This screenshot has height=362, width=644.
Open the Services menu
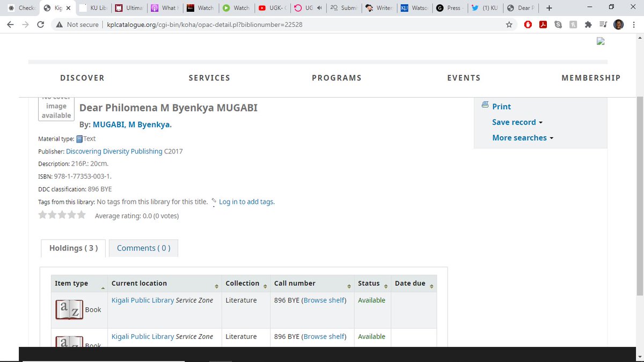click(209, 78)
